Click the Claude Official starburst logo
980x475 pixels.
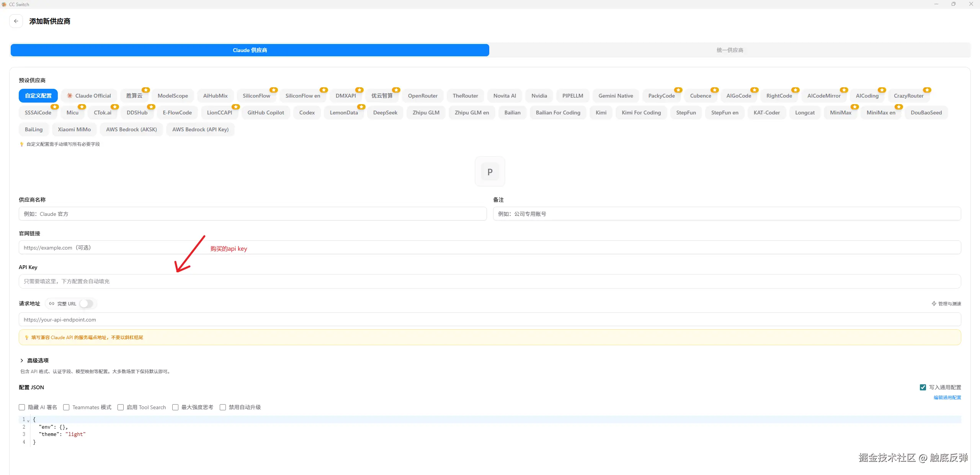coord(70,96)
